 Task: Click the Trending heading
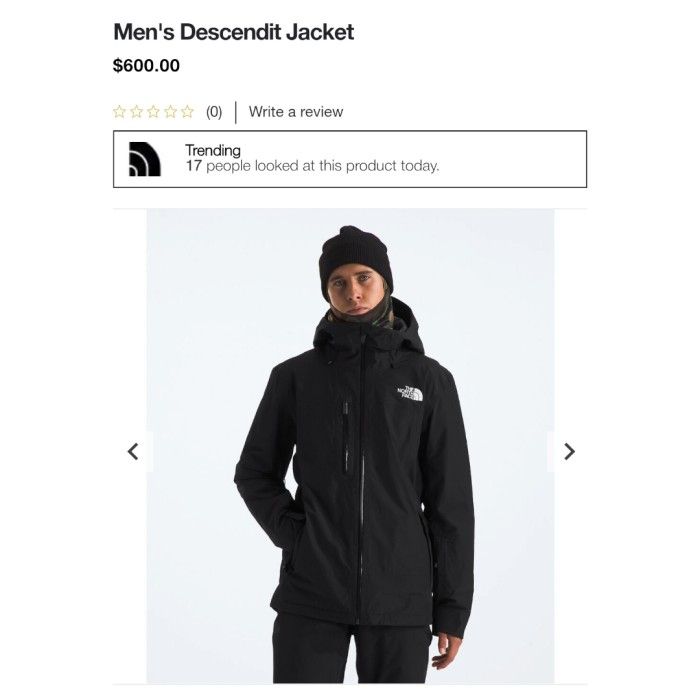pyautogui.click(x=213, y=150)
